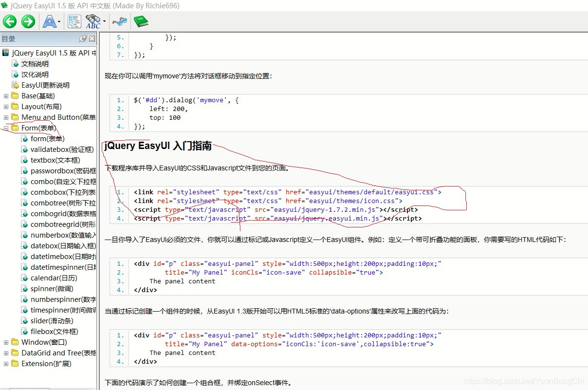Open the validatebox(验证框) page
This screenshot has height=390, width=588.
62,149
